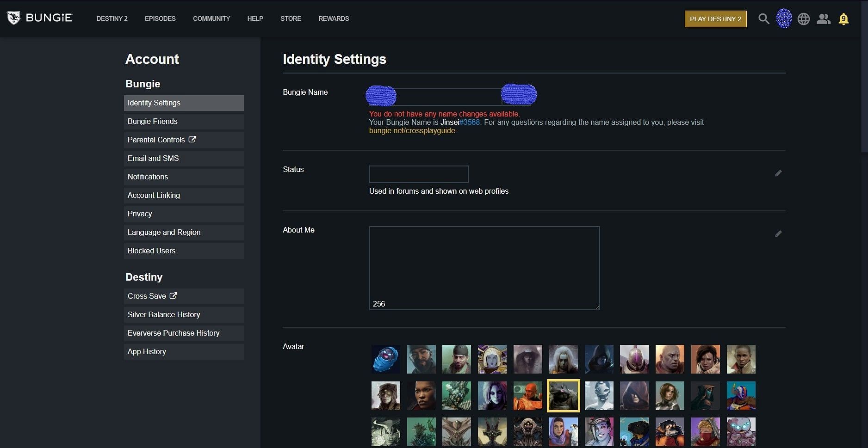
Task: Click external-link icon beside Parental Controls
Action: 192,139
